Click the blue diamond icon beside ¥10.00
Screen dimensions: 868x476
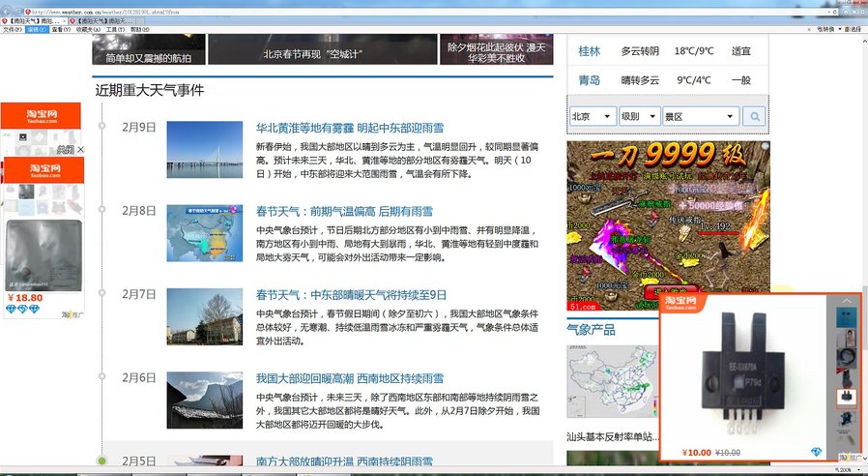click(817, 452)
